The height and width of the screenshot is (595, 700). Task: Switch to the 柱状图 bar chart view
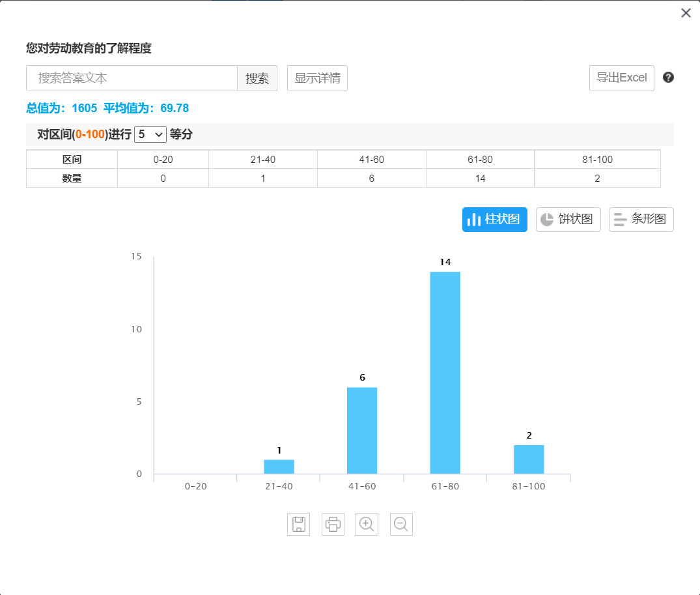coord(495,220)
